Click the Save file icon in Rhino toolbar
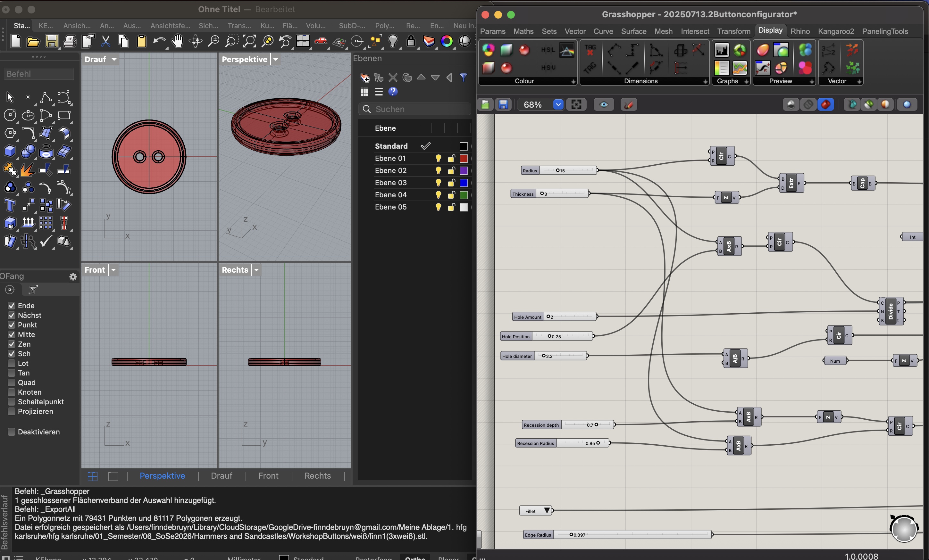Screen dimensions: 929x560 click(x=51, y=41)
